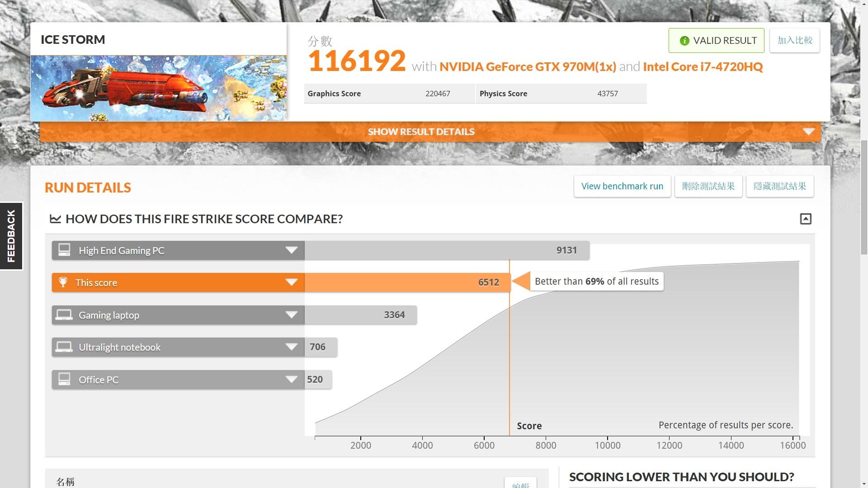Click the This score value 6512
Image resolution: width=868 pixels, height=488 pixels.
tap(489, 282)
